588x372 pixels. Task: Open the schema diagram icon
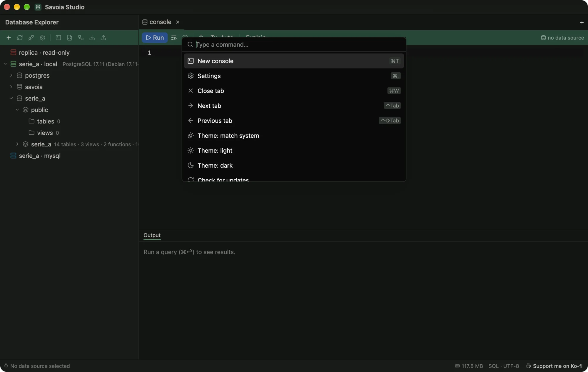coord(81,38)
